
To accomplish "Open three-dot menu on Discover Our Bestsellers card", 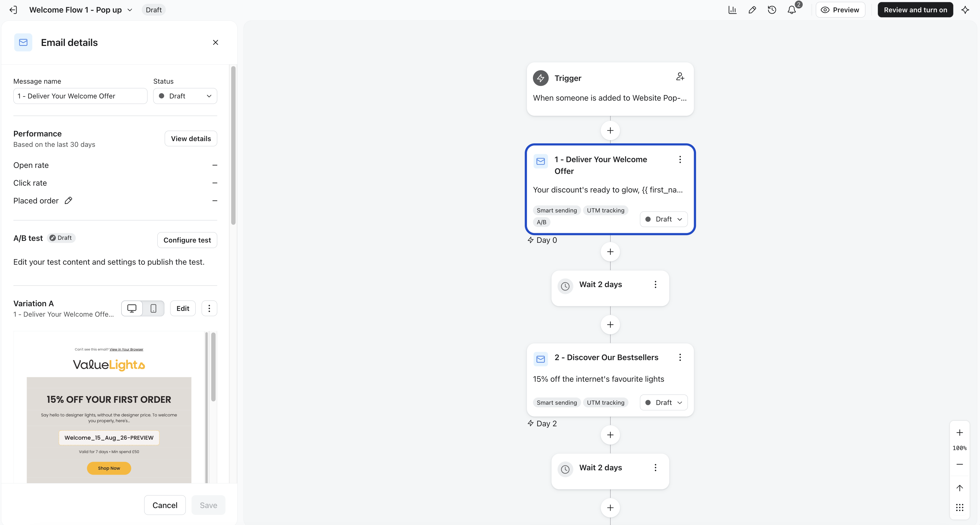I will click(x=680, y=358).
